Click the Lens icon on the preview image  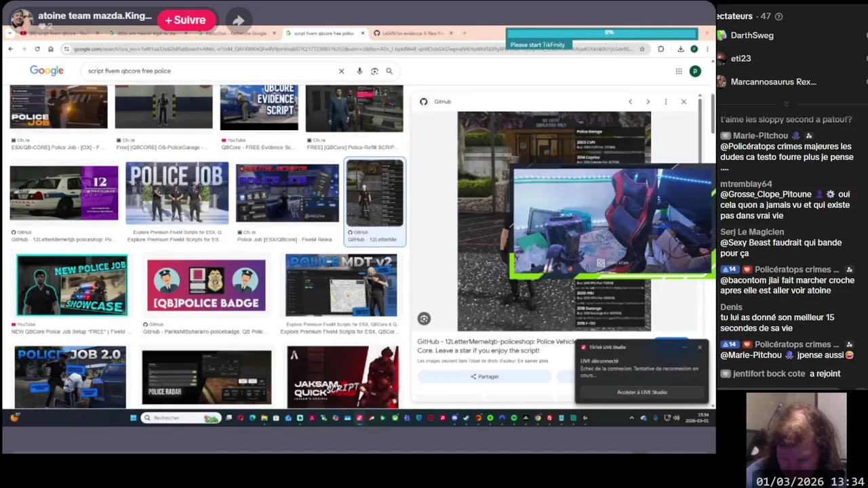coord(424,319)
